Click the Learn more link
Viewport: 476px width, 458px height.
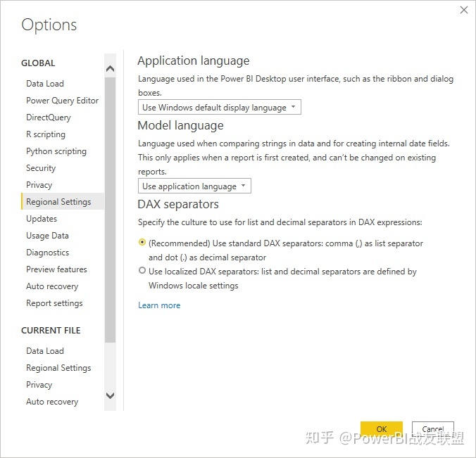click(x=159, y=305)
